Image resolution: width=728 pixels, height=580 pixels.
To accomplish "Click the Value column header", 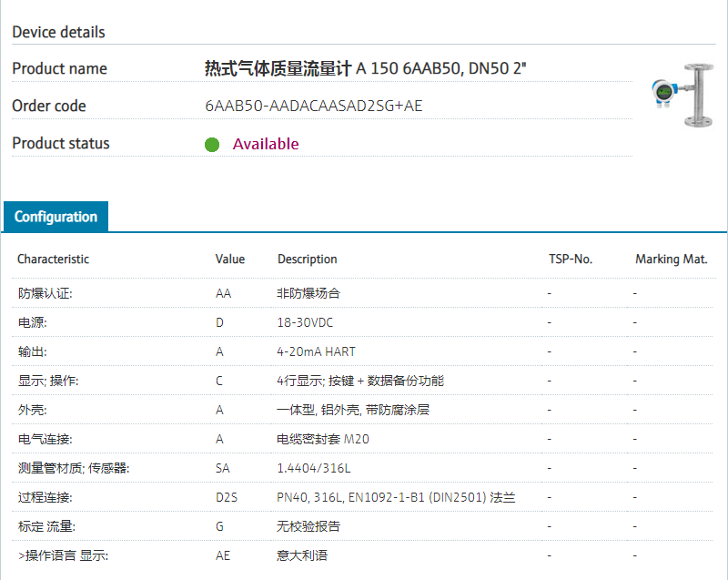I will click(x=229, y=259).
